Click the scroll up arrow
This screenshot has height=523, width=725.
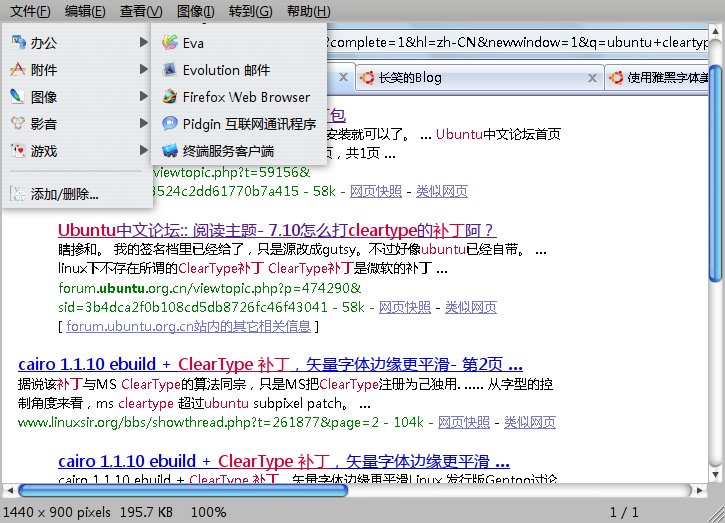point(716,31)
